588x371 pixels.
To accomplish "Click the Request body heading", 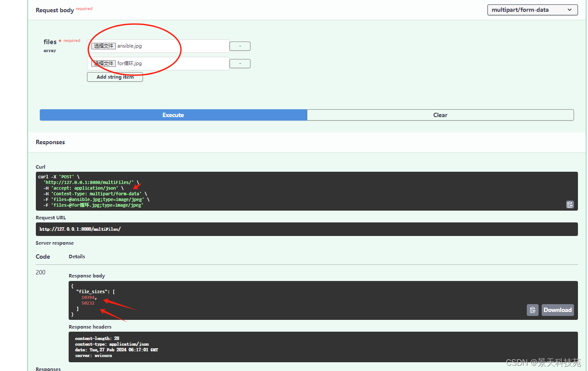I will [55, 10].
